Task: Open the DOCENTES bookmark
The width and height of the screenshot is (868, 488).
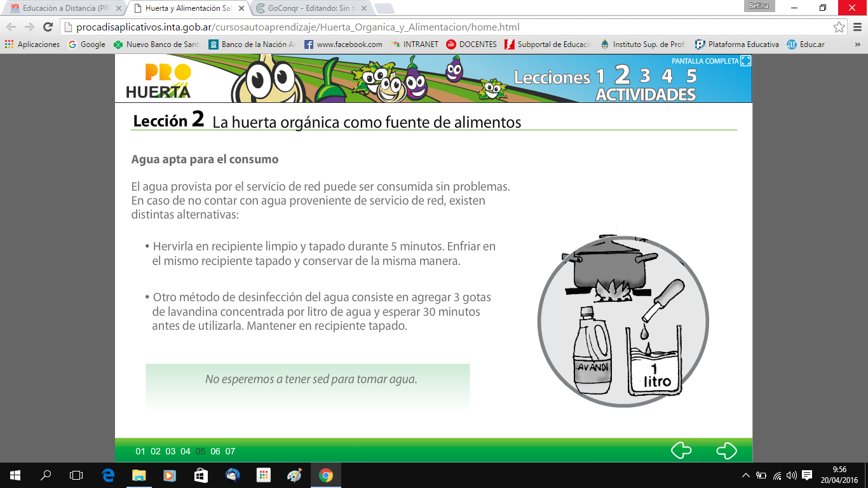Action: pos(471,44)
